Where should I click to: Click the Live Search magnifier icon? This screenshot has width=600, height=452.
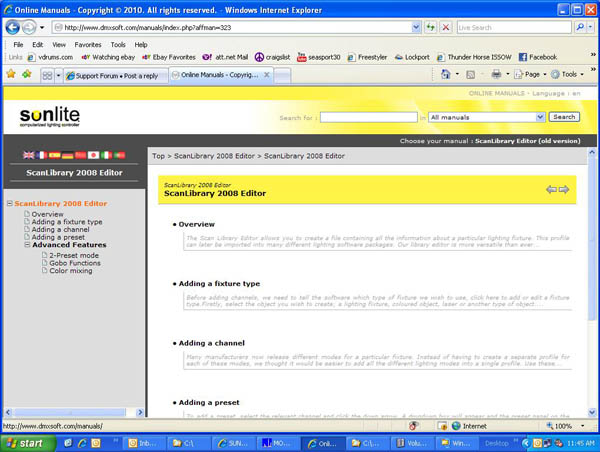(580, 27)
